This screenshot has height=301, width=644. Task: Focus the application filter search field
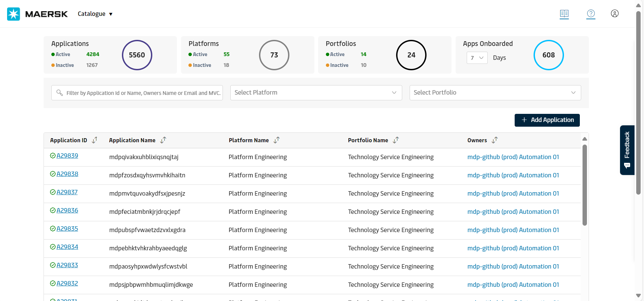click(x=137, y=93)
